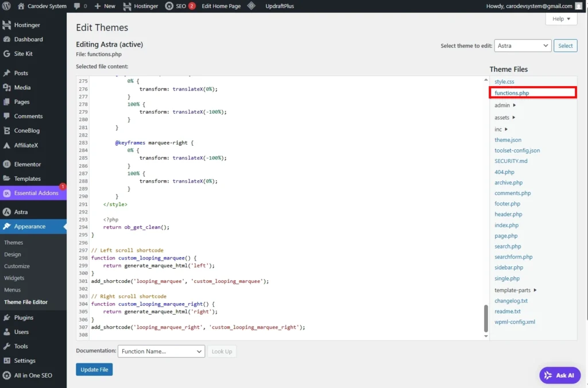Click the Update File button
This screenshot has height=388, width=588.
(x=94, y=370)
